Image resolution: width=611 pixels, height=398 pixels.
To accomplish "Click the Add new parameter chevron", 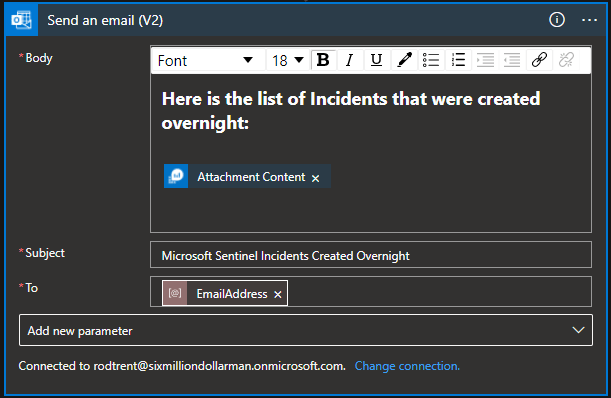I will click(578, 330).
